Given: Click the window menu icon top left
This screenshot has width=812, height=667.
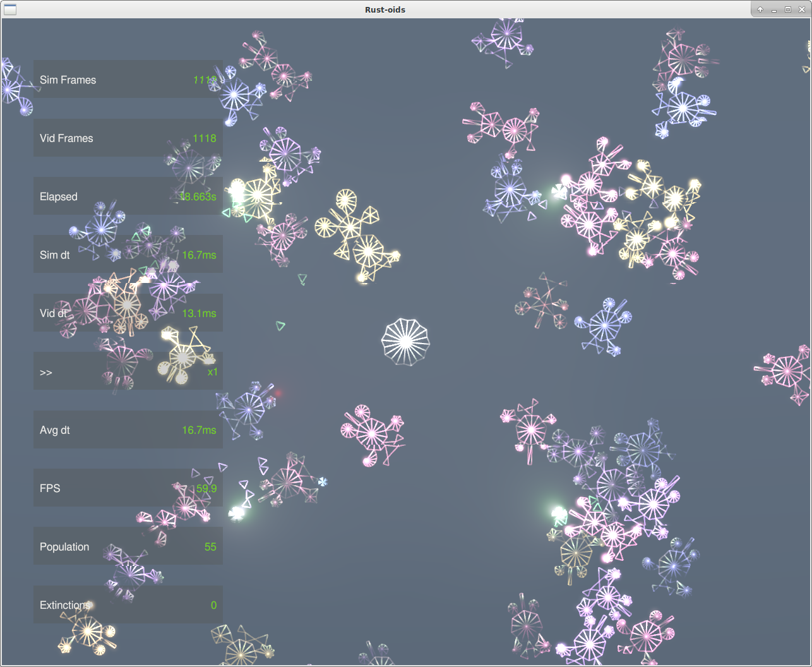Looking at the screenshot, I should coord(10,9).
